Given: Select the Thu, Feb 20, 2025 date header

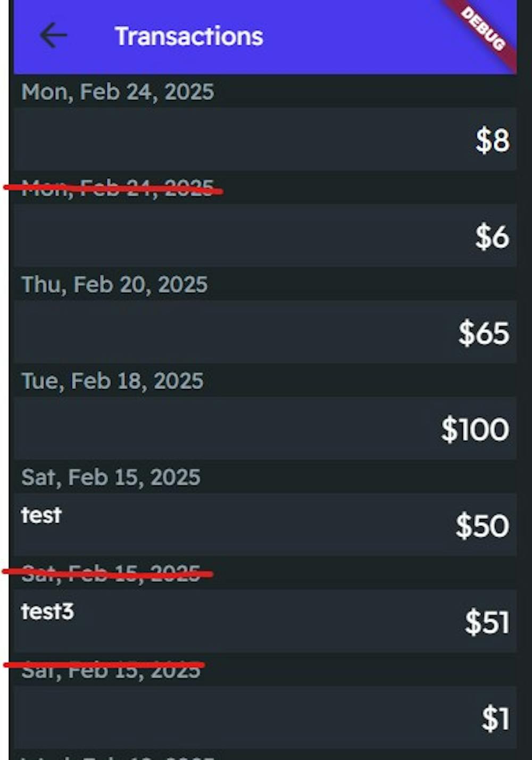Looking at the screenshot, I should (x=114, y=285).
